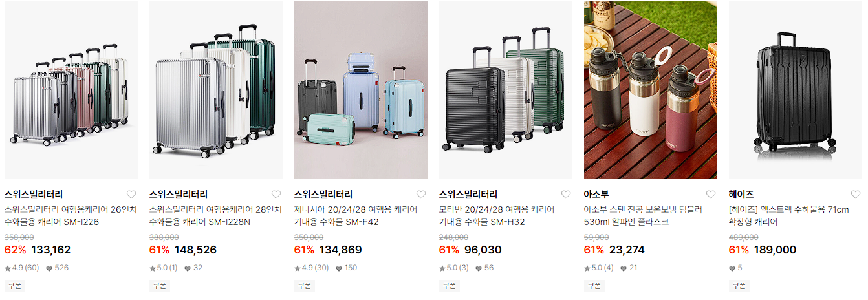868x300 pixels.
Task: Open 스위스밀리터리 여행용캐리어 26인치 title link
Action: 71,216
